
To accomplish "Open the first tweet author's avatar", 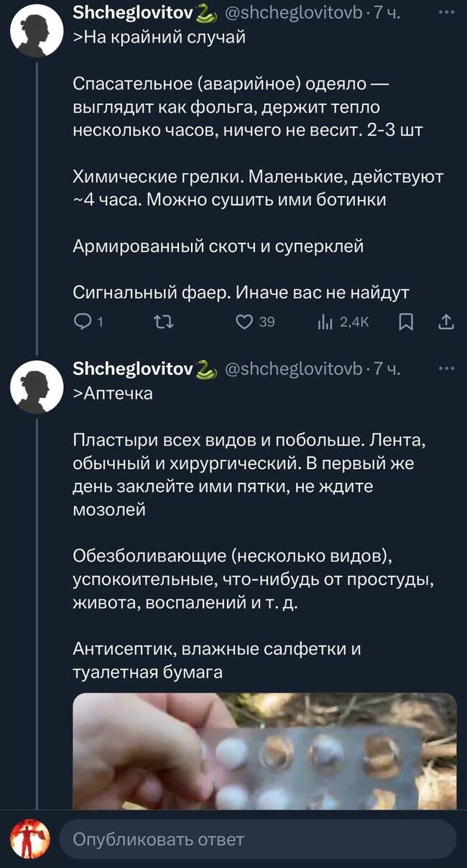I will pos(37,30).
